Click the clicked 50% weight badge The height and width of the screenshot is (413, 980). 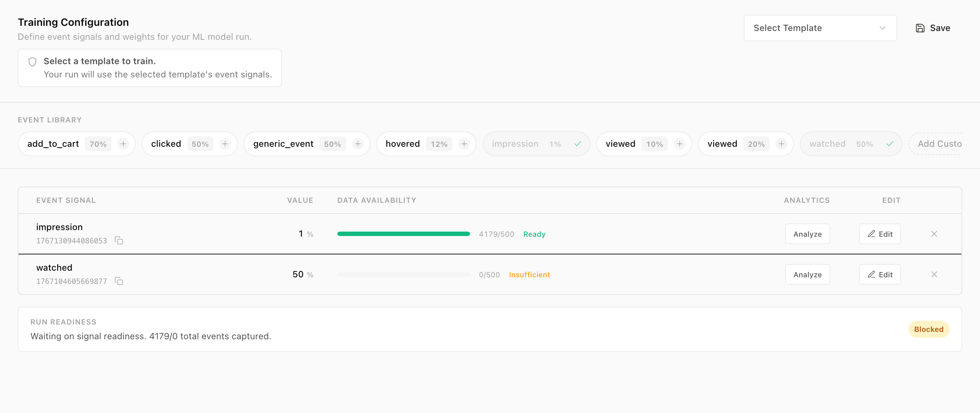(x=200, y=144)
